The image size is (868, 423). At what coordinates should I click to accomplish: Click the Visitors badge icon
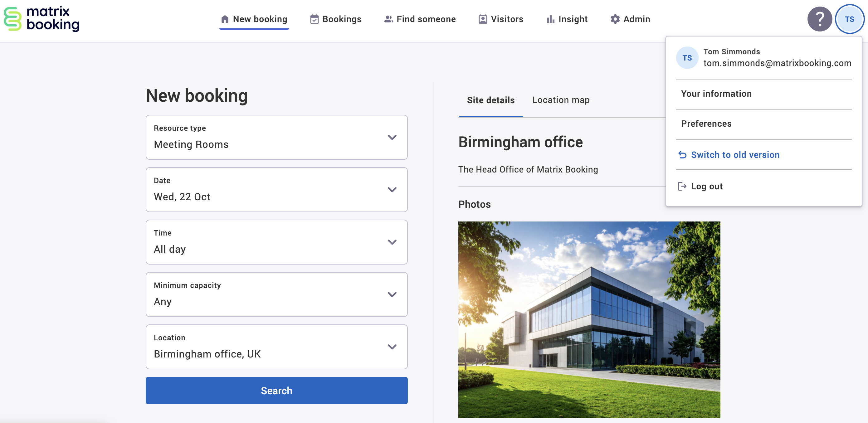[x=483, y=19]
